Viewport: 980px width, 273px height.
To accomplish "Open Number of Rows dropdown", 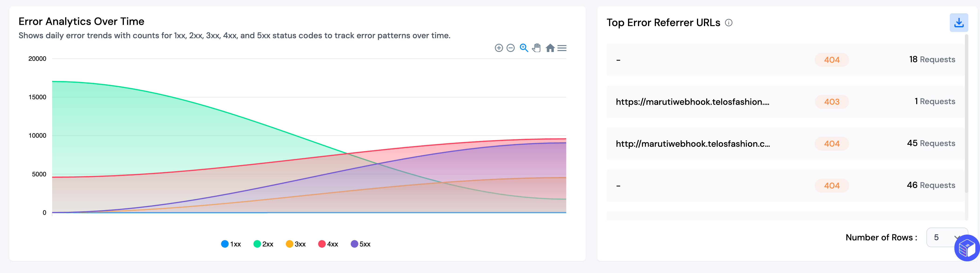I will pos(946,238).
